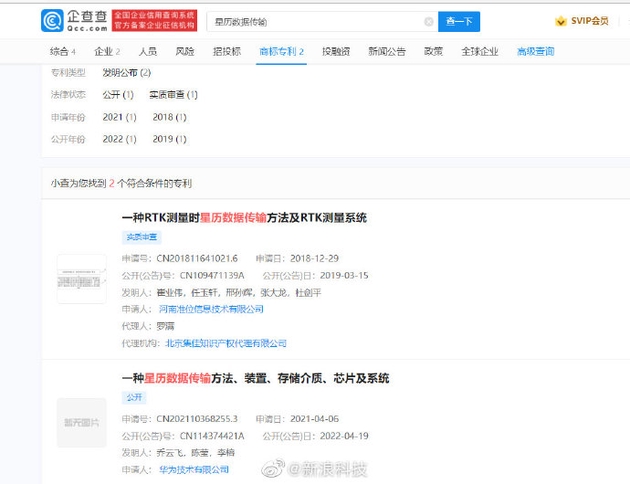Open the 投融资 tab
The width and height of the screenshot is (630, 484).
pos(336,51)
